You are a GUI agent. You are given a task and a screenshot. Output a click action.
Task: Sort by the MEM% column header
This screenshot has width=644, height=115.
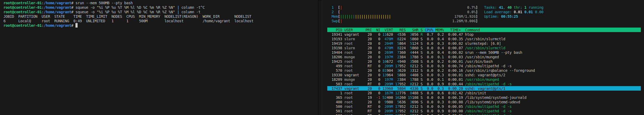tap(439, 30)
